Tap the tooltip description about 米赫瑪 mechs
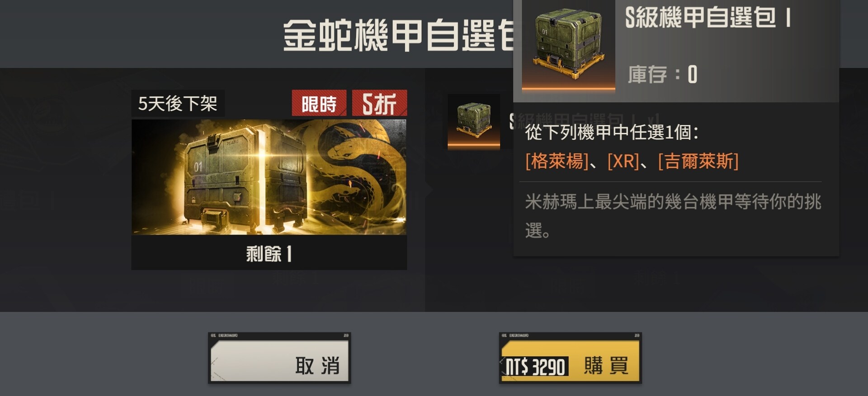The height and width of the screenshot is (396, 868). (x=673, y=215)
